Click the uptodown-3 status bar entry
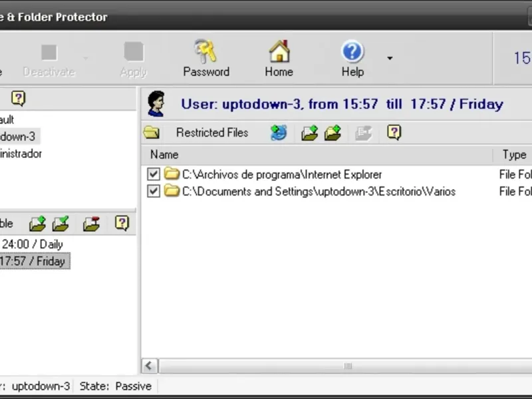This screenshot has height=399, width=532. [x=41, y=386]
